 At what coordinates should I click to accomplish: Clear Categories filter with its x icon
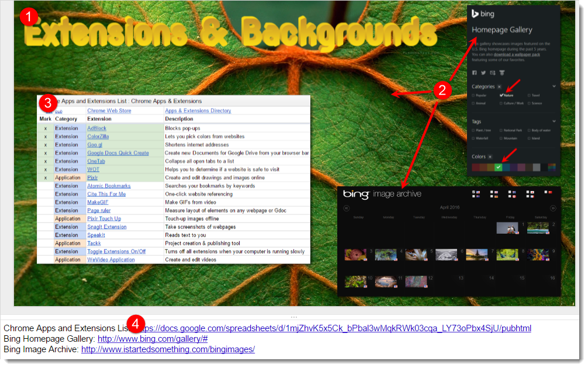click(499, 86)
